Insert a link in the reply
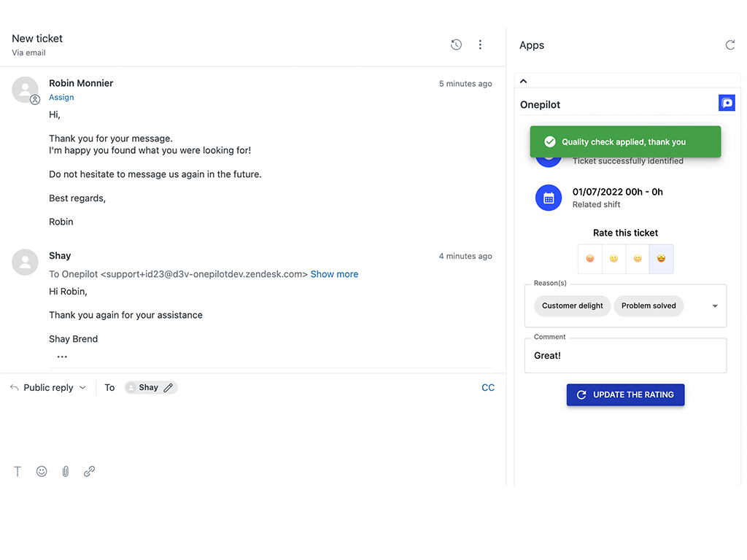Screen dimensions: 747x560 [x=89, y=472]
